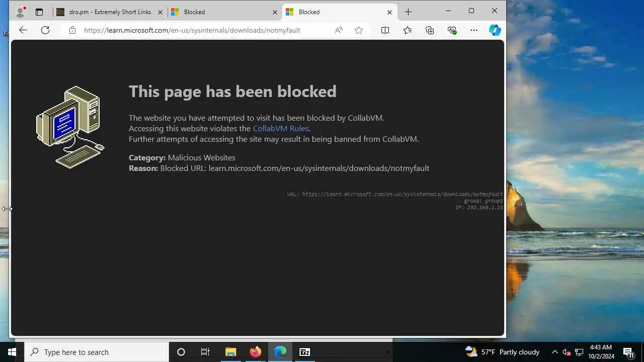
Task: Show hidden system tray icons
Action: (555, 352)
